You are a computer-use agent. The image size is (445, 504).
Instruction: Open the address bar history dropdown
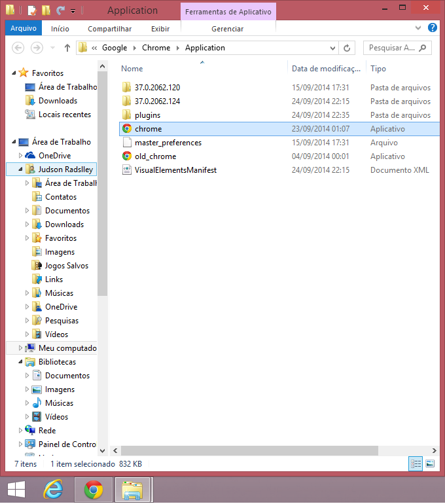tap(333, 48)
